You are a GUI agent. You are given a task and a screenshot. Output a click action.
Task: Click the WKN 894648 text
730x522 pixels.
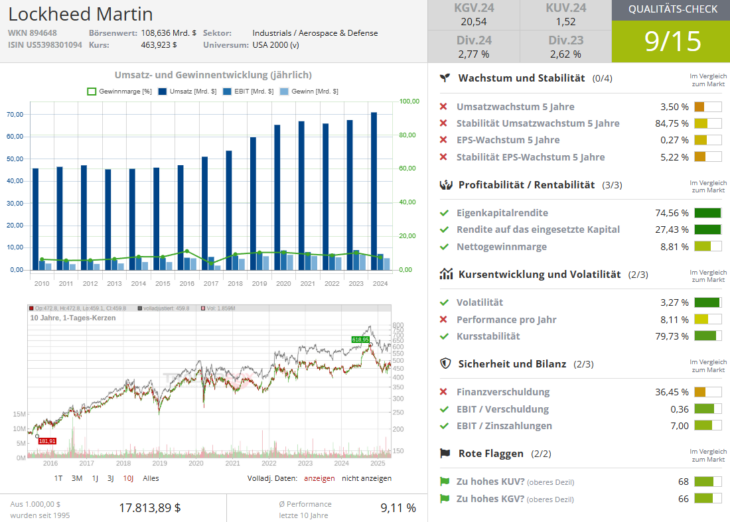point(32,33)
